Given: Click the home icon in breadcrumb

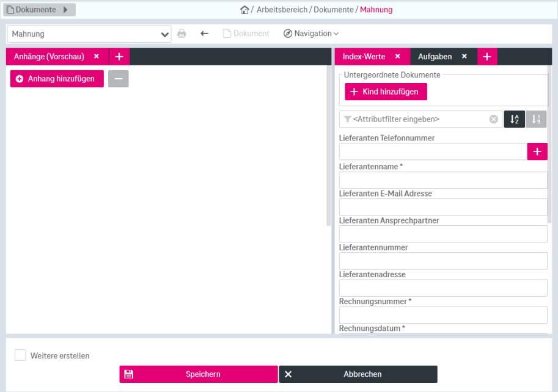Looking at the screenshot, I should pyautogui.click(x=244, y=10).
